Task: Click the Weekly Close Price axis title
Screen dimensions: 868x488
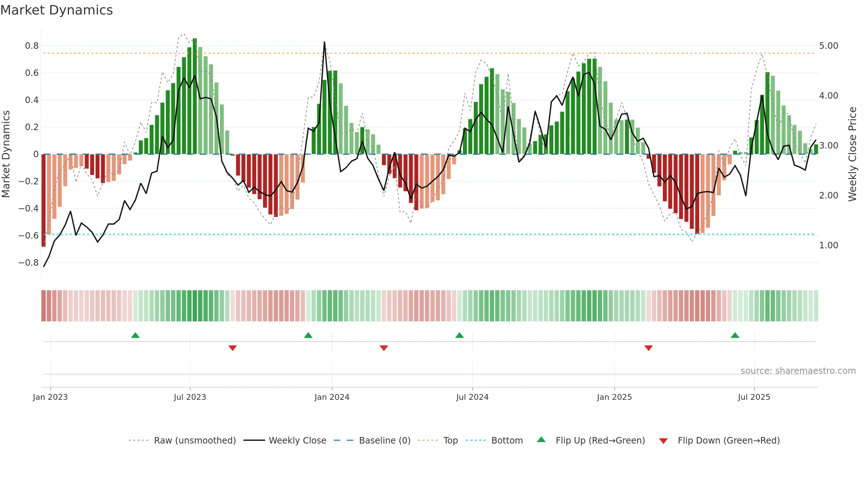Action: [x=852, y=154]
